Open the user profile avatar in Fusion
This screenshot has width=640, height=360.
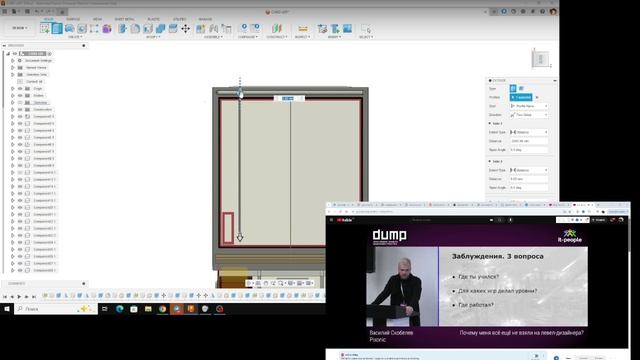pos(553,11)
